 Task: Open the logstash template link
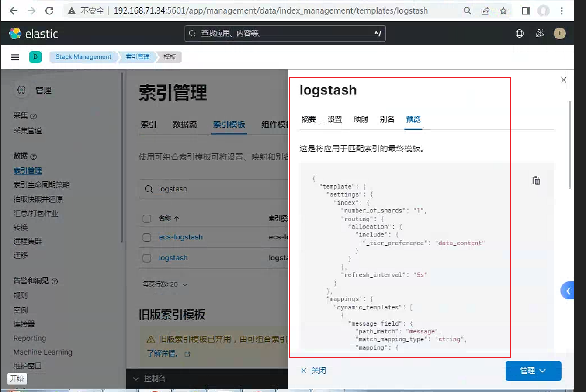[x=173, y=258]
